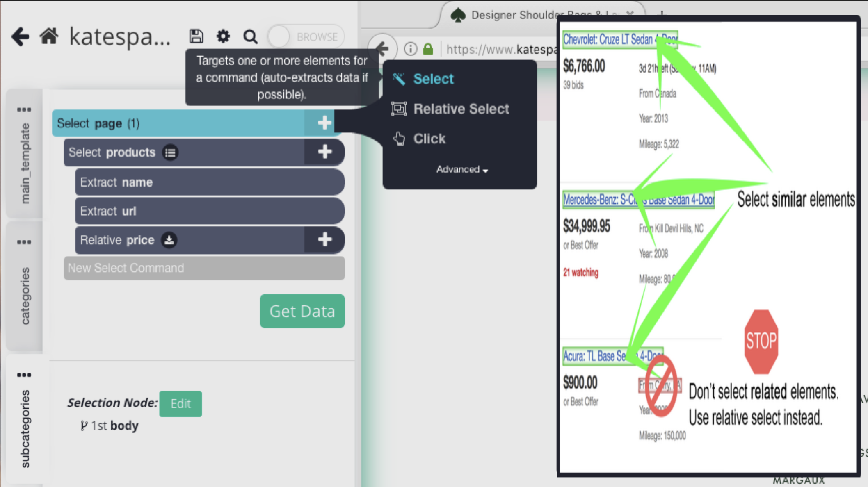Click the $6,766.00 price text
The image size is (868, 487).
click(x=584, y=66)
